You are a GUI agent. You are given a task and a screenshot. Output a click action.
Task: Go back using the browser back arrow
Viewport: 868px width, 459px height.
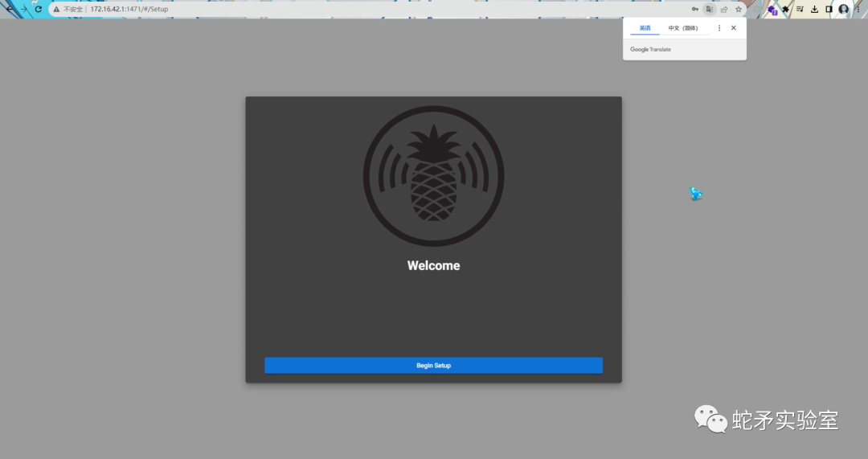tap(10, 9)
